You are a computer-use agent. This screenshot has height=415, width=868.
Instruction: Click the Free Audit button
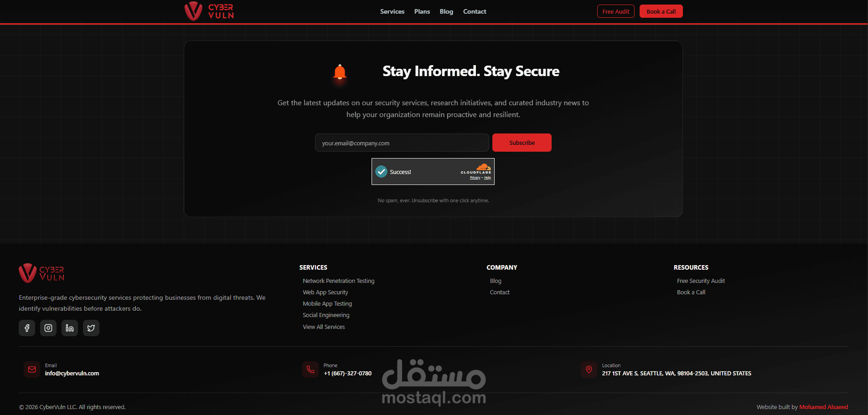pos(616,11)
